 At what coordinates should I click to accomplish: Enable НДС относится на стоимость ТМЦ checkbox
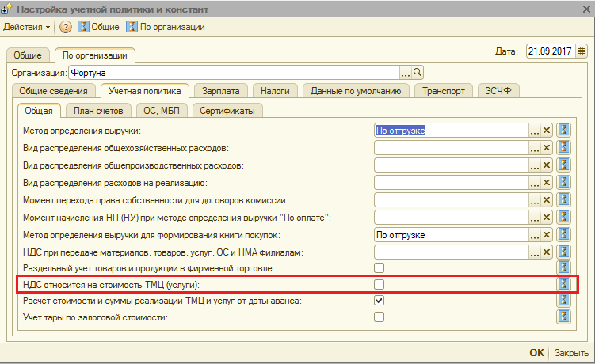coord(380,284)
